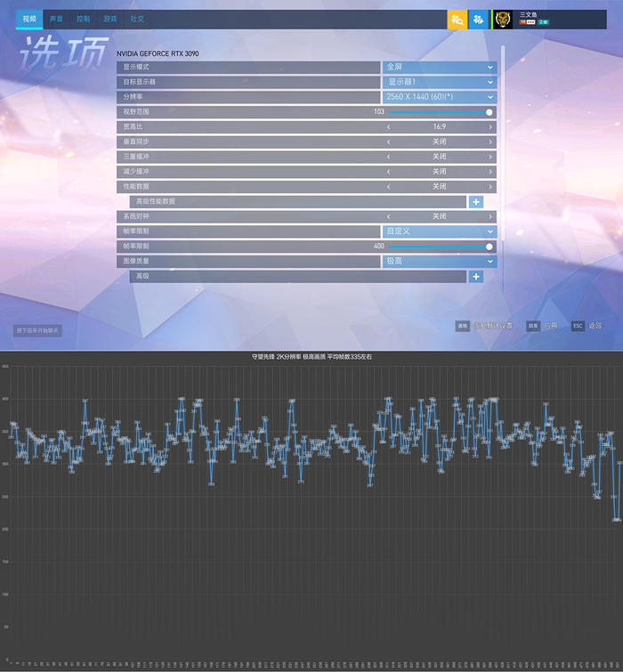Screen dimensions: 623x672
Task: Click the yellow find-group icon
Action: [457, 20]
